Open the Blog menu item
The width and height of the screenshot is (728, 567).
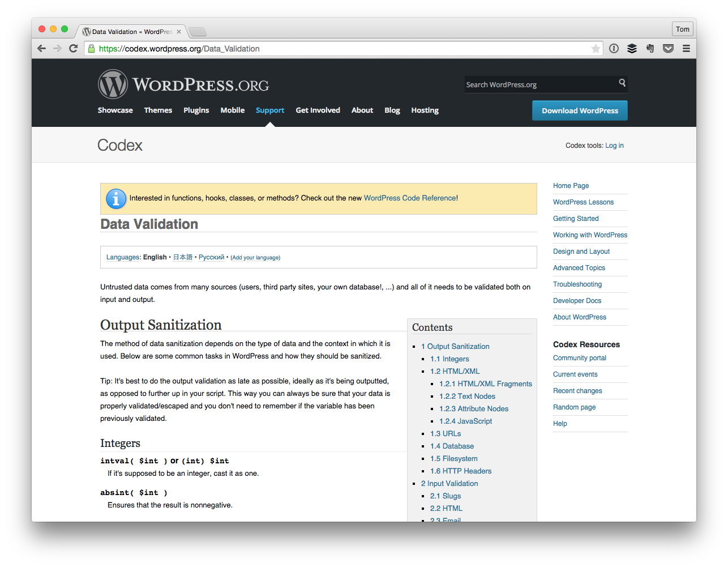(392, 110)
